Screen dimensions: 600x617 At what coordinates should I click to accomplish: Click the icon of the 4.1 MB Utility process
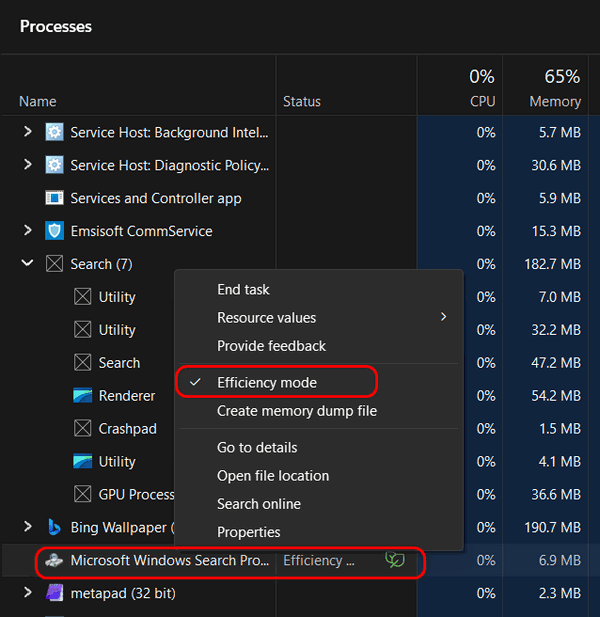[x=83, y=461]
